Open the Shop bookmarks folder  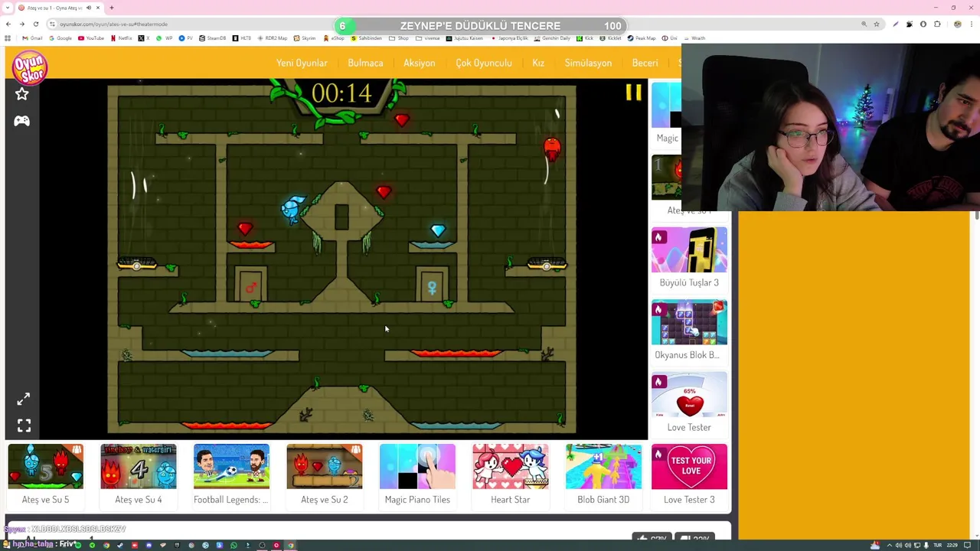399,38
